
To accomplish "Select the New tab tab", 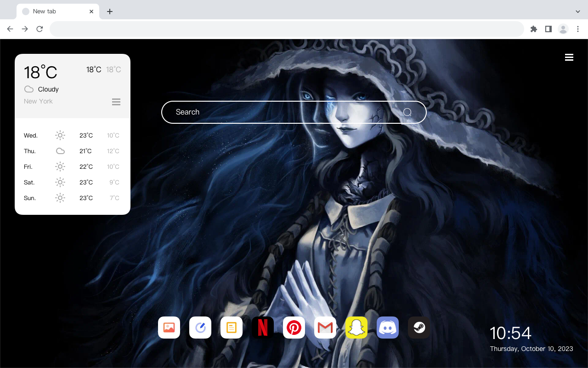I will click(x=58, y=11).
